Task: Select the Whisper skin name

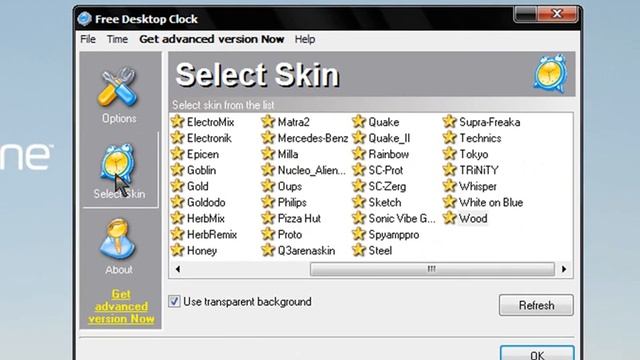Action: tap(478, 187)
